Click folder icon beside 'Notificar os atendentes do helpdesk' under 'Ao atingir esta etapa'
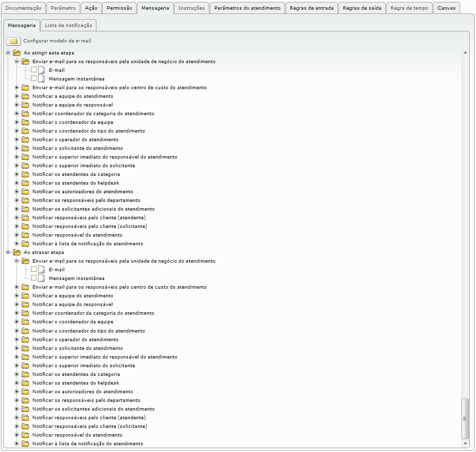Screen dimensions: 476x452 point(26,183)
